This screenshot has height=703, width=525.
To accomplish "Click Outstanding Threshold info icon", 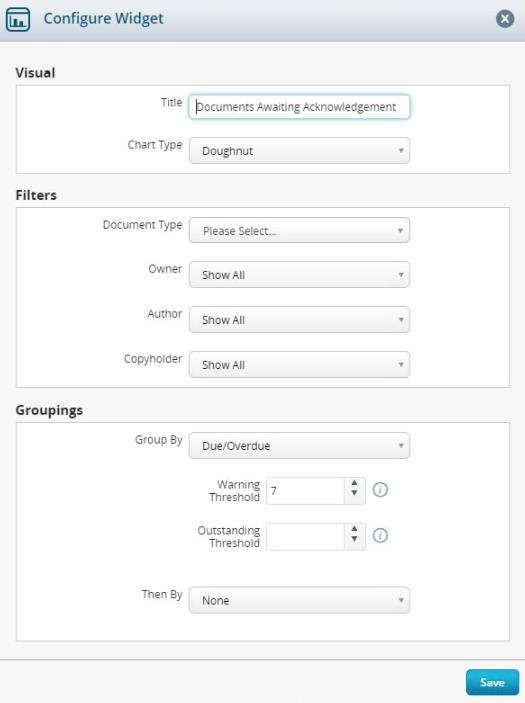I will click(380, 535).
